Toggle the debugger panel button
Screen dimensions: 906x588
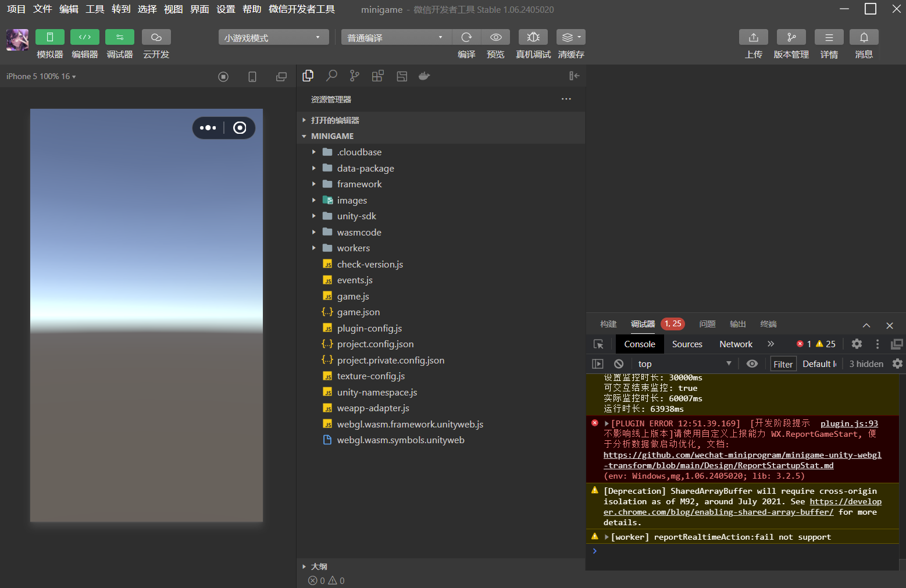click(120, 37)
